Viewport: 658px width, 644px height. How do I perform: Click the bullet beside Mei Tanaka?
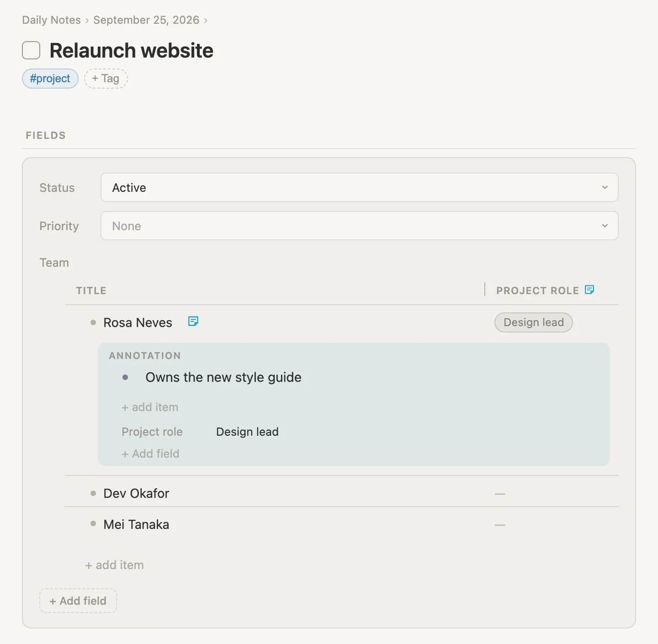tap(93, 523)
